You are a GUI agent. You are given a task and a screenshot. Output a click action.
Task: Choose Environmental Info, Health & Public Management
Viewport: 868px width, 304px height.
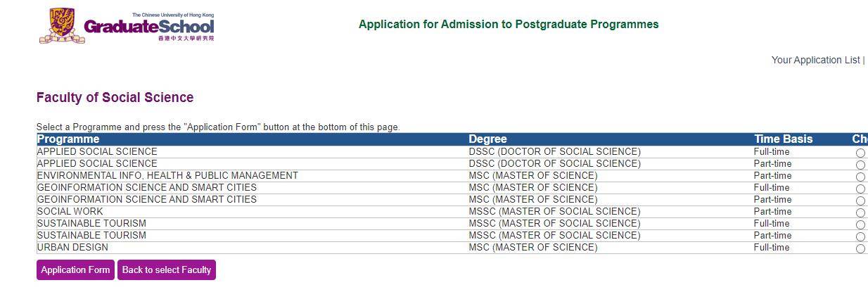[x=860, y=177]
